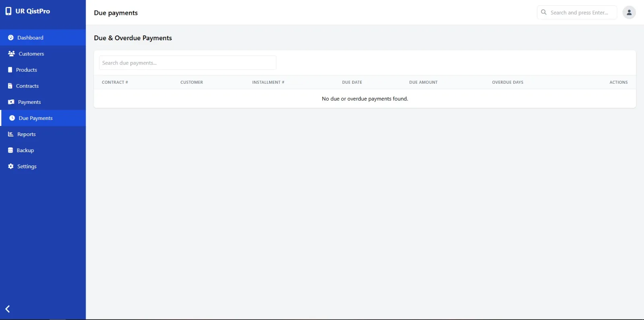Click the Customers people icon
This screenshot has height=320, width=644.
point(11,54)
